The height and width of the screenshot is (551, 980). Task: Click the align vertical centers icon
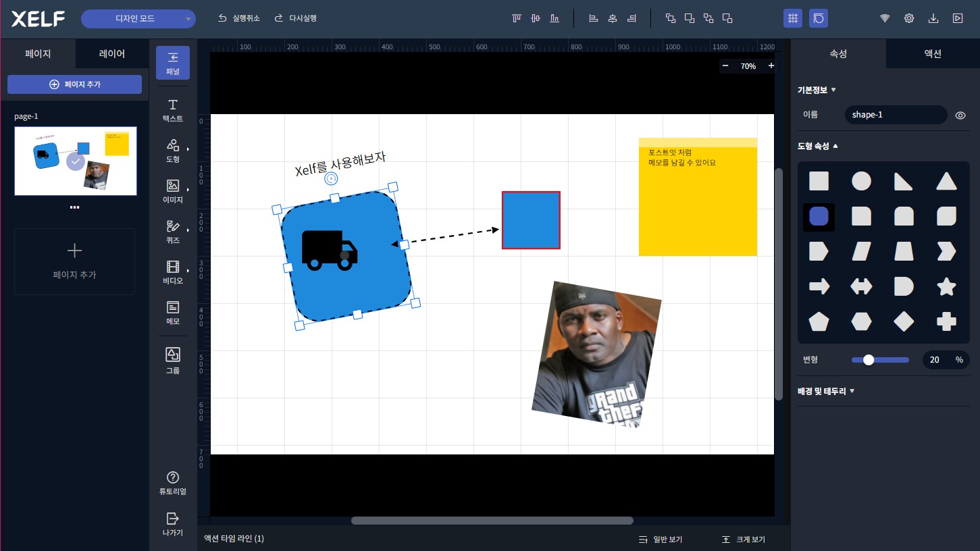click(x=536, y=18)
